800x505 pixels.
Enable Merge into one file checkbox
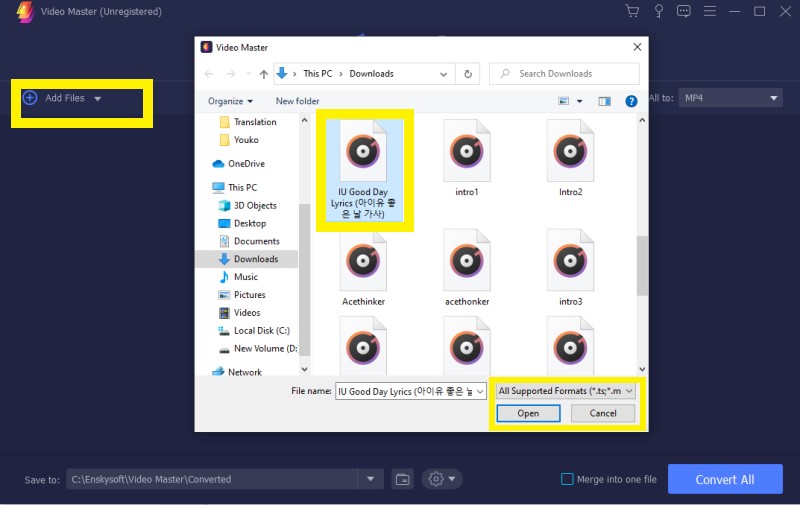(x=567, y=479)
